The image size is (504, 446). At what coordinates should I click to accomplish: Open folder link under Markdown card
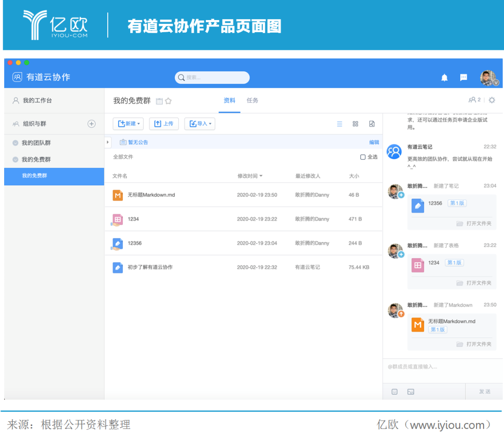pos(474,344)
